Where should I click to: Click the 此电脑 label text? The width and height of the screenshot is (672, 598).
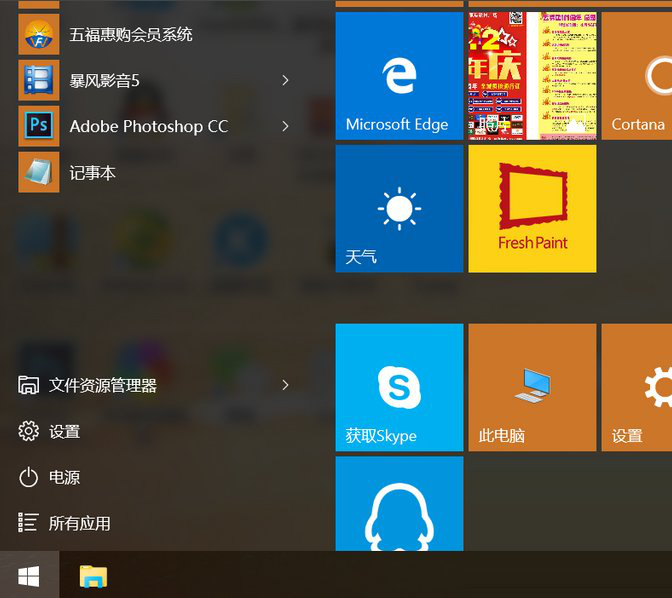click(502, 436)
